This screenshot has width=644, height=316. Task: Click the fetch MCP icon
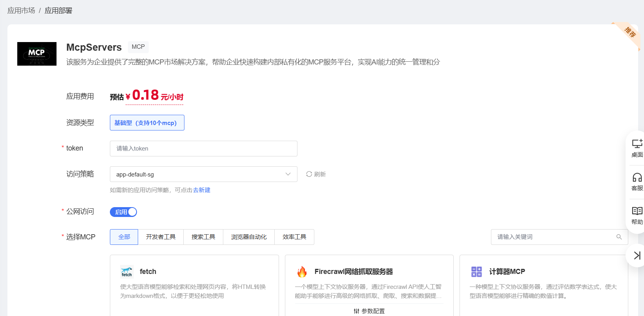127,272
